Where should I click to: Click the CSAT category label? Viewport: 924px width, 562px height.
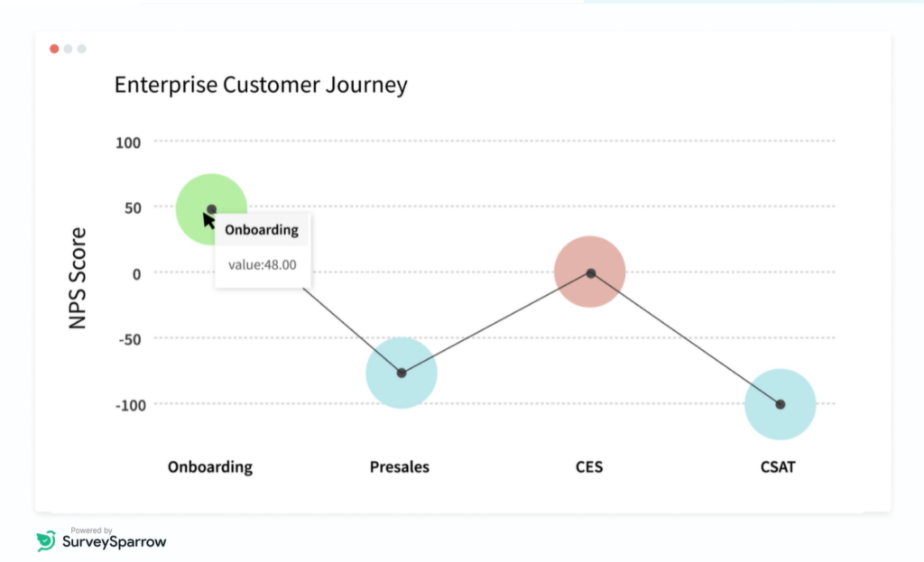pyautogui.click(x=777, y=467)
